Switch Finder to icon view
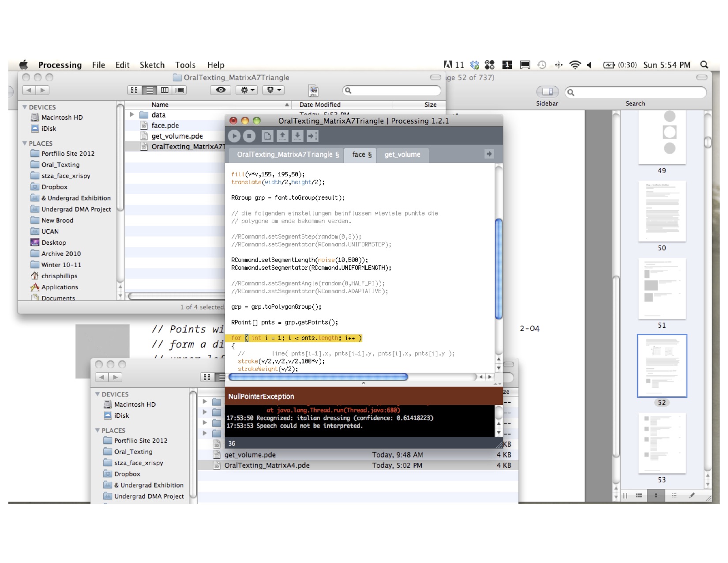728x563 pixels. 134,90
